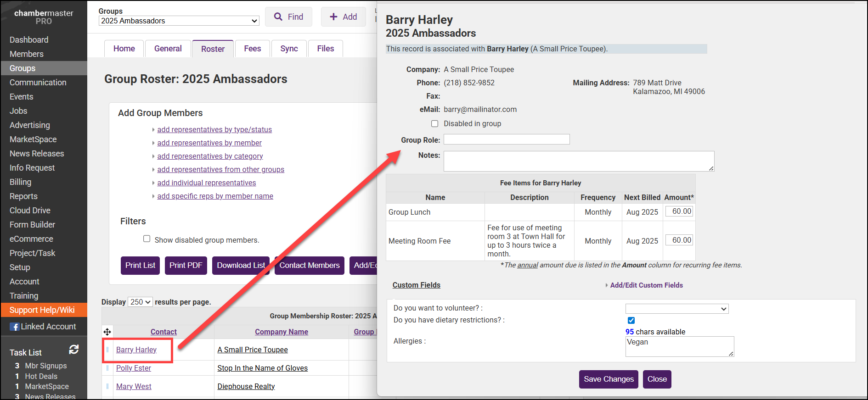Click the chambermaster PRO logo
Image resolution: width=868 pixels, height=400 pixels.
(44, 17)
